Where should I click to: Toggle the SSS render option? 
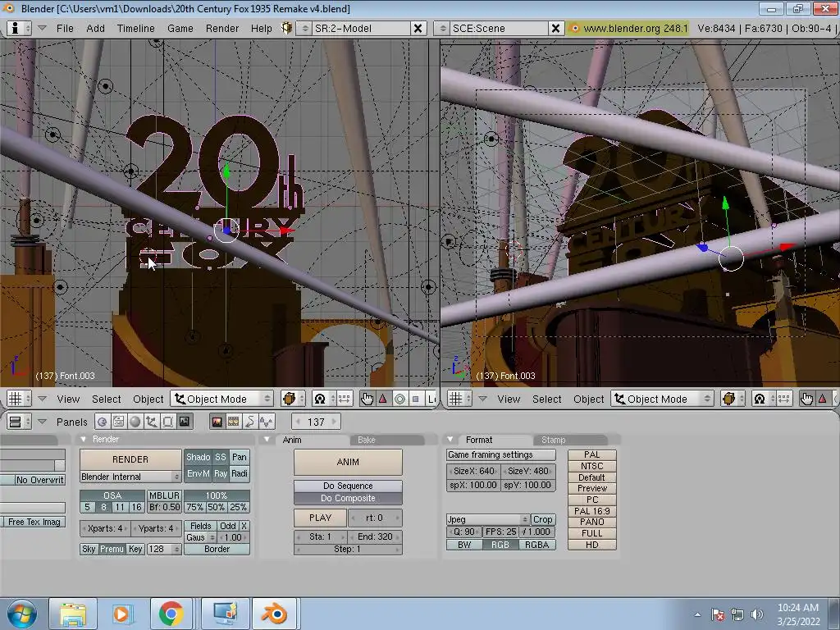click(x=221, y=457)
